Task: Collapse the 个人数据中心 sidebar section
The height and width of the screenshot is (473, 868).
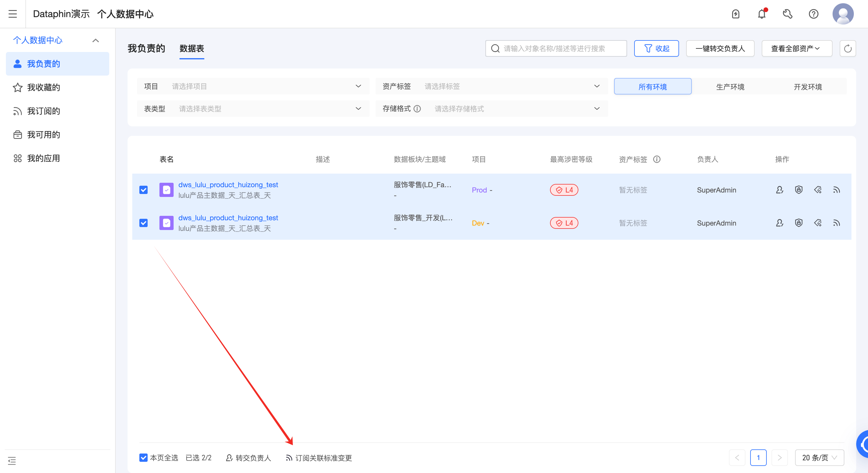Action: coord(95,40)
